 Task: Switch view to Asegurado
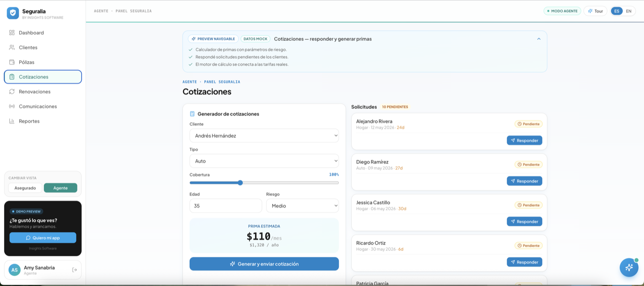25,188
